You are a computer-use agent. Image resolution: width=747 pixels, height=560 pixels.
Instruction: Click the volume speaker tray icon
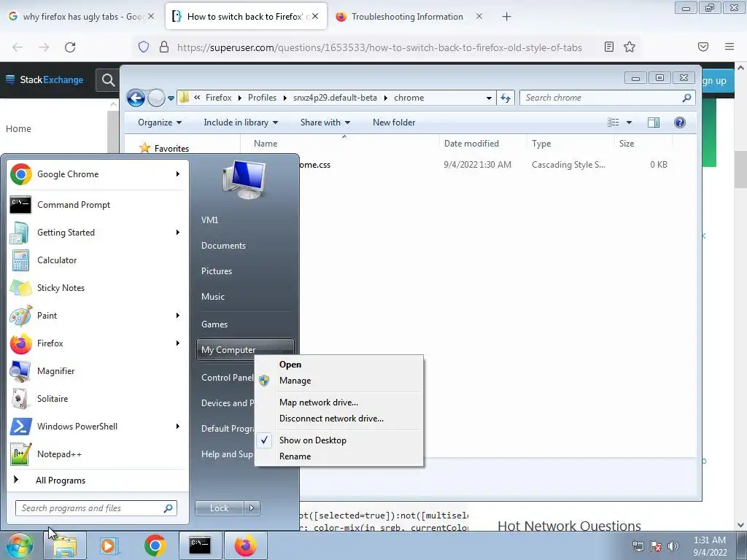(673, 546)
